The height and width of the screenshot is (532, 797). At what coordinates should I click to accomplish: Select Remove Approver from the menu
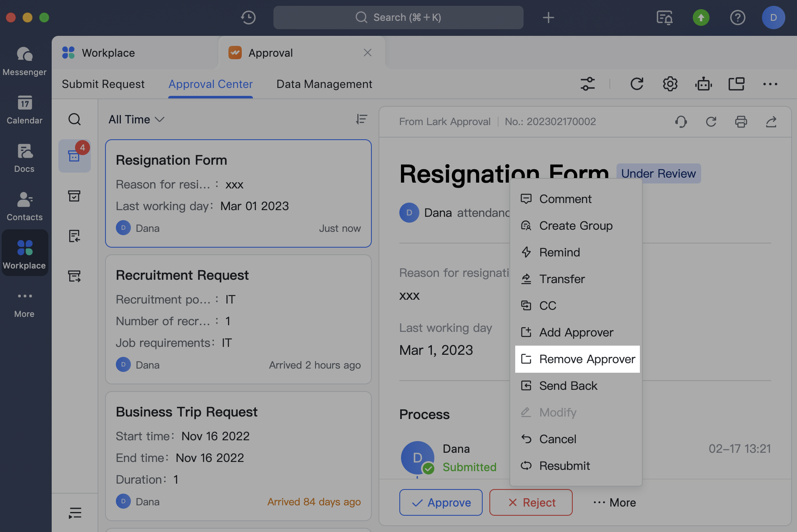tap(577, 359)
